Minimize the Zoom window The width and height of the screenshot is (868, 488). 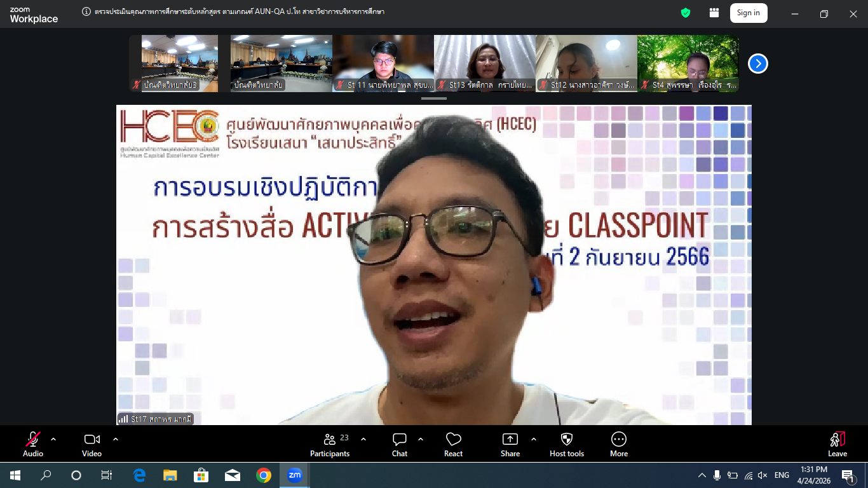pyautogui.click(x=795, y=13)
